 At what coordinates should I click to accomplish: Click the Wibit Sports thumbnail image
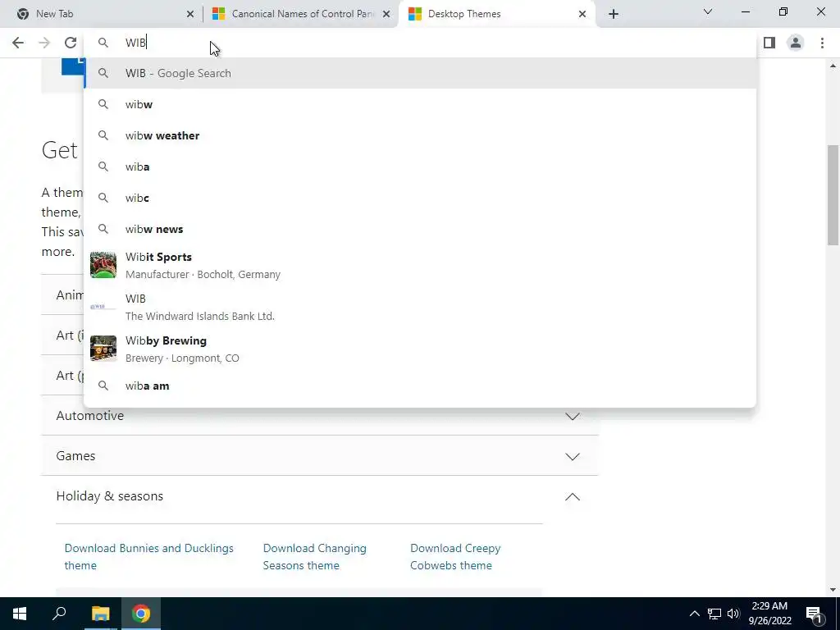point(103,265)
